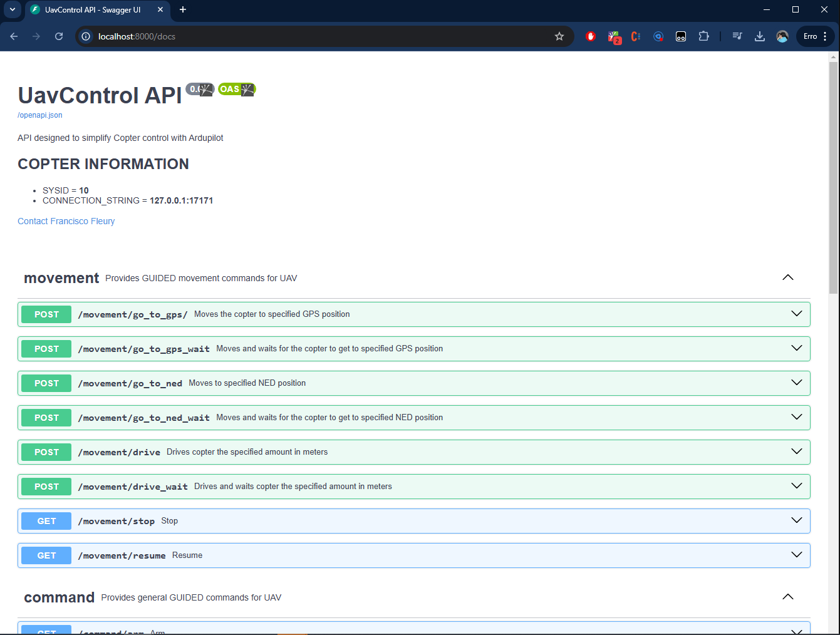Expand the /movement/stop endpoint
This screenshot has height=635, width=840.
tap(797, 520)
